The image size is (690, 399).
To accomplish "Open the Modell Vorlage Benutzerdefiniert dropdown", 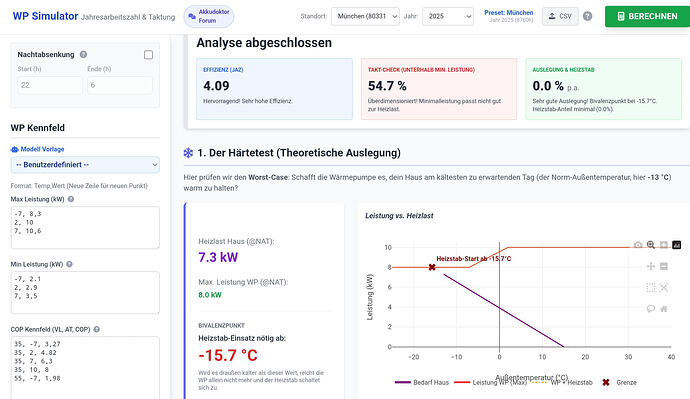I will [85, 165].
